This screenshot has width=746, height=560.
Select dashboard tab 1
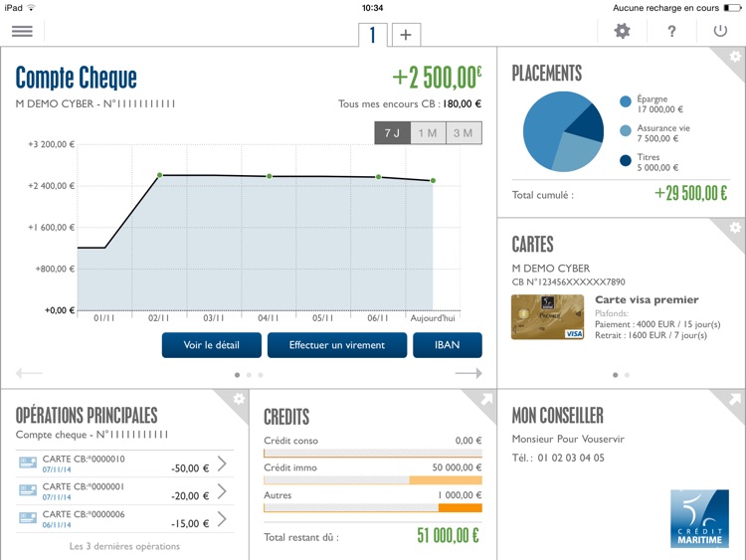(373, 35)
